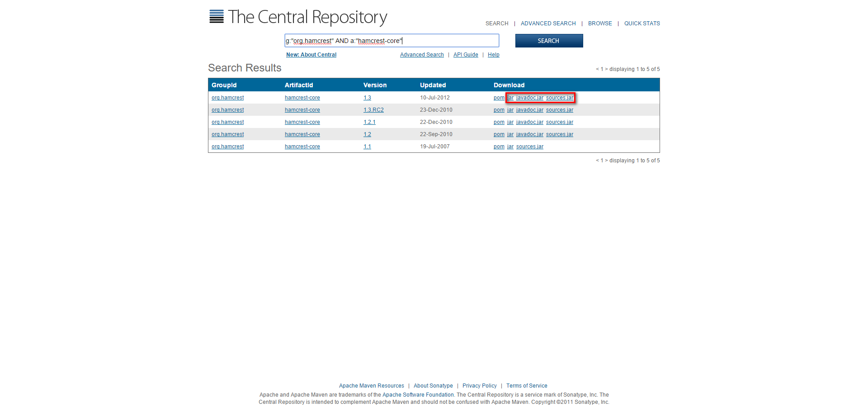868x412 pixels.
Task: Click the 10-Jul-2012 updated date cell
Action: point(435,98)
